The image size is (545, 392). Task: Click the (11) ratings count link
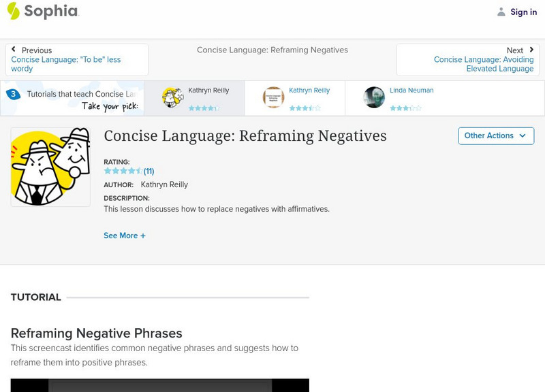(148, 169)
